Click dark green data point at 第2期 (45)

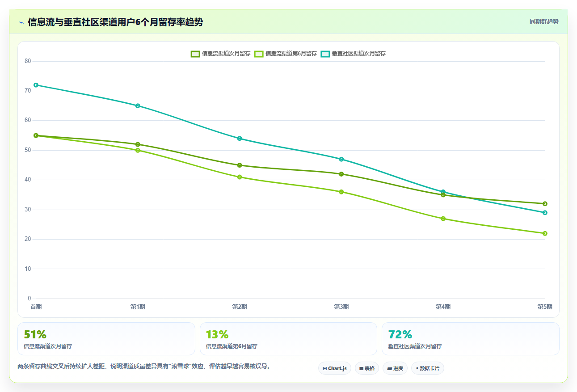pos(240,165)
